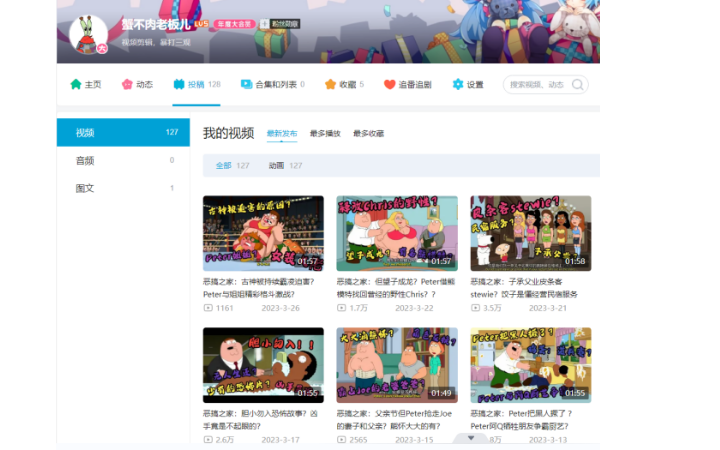Viewport: 720px width, 450px height.
Task: Open title link 望子成龙 Peter
Action: (395, 288)
